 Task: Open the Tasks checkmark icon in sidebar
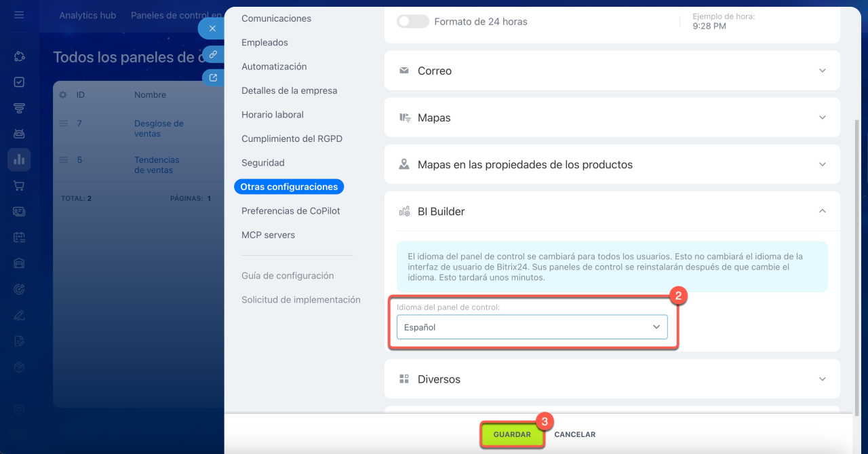click(x=19, y=82)
